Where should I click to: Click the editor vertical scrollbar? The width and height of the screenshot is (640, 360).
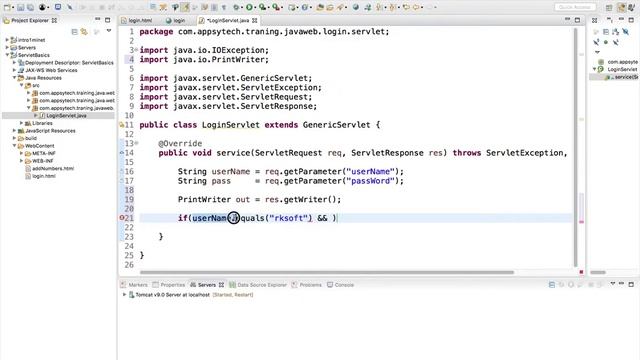pyautogui.click(x=576, y=147)
